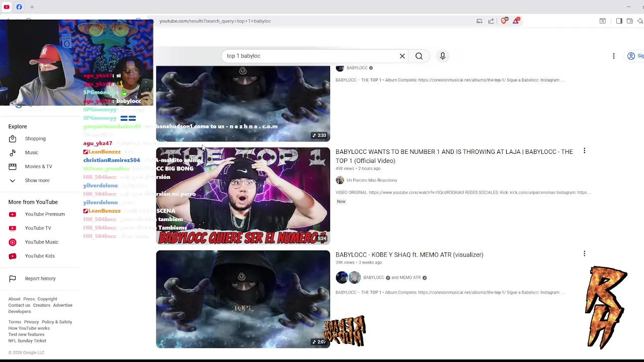644x362 pixels.
Task: Open the Copyright footer link
Action: [x=47, y=299]
